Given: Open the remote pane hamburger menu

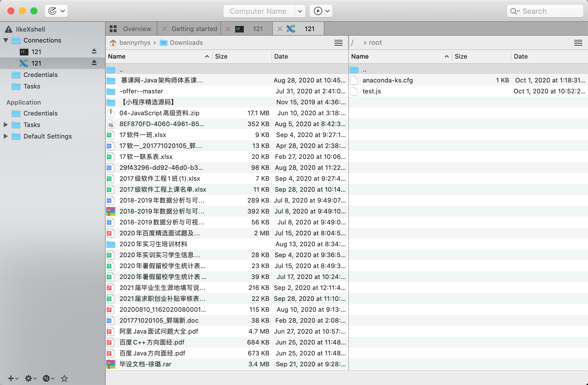Looking at the screenshot, I should [x=578, y=43].
